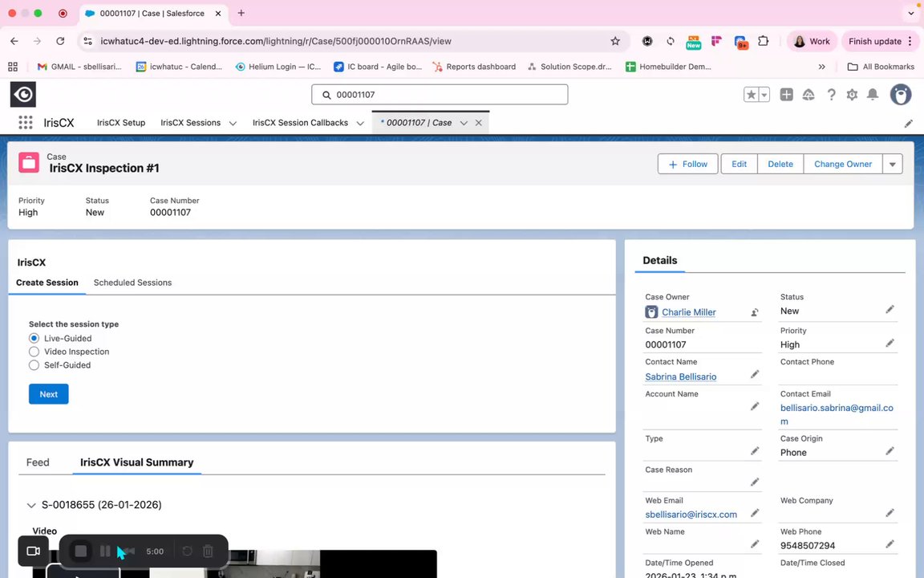Click the Edit case button
The height and width of the screenshot is (578, 924).
pyautogui.click(x=739, y=164)
